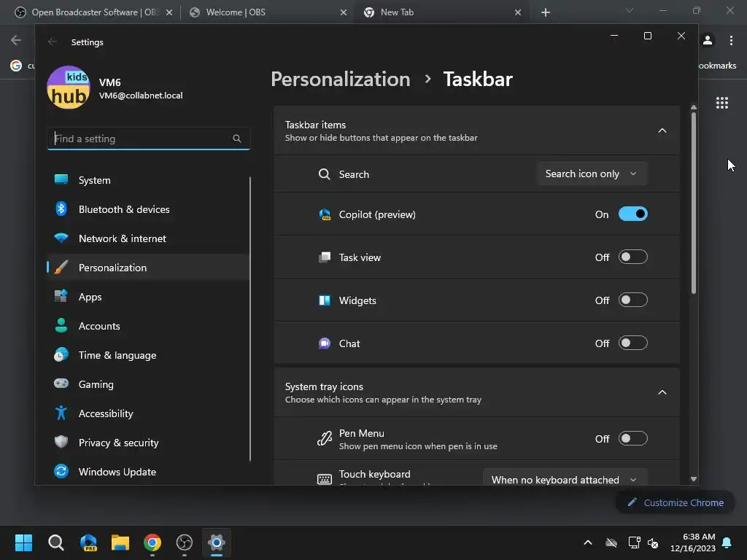Click Chrome back navigation arrow

tap(16, 41)
